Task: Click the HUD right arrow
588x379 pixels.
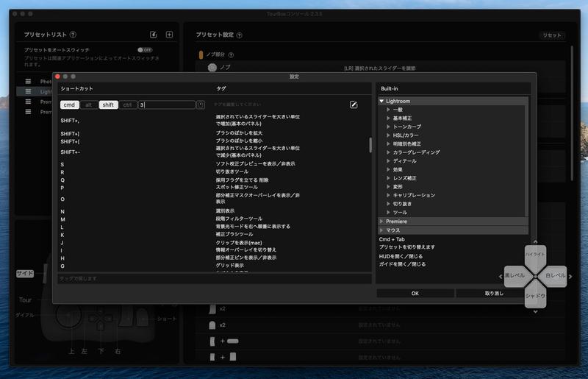Action: point(570,277)
